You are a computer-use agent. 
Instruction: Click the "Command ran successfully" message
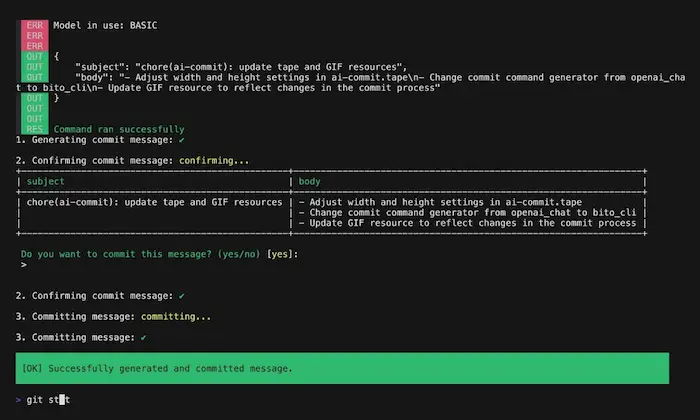point(118,130)
